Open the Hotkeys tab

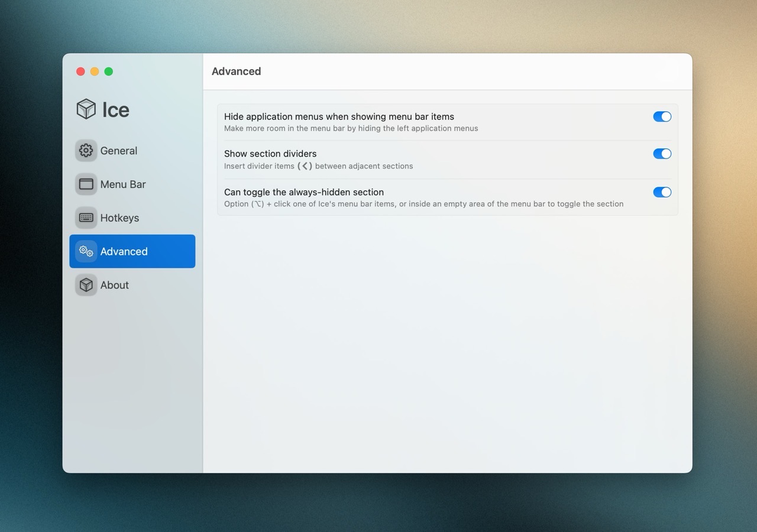132,218
